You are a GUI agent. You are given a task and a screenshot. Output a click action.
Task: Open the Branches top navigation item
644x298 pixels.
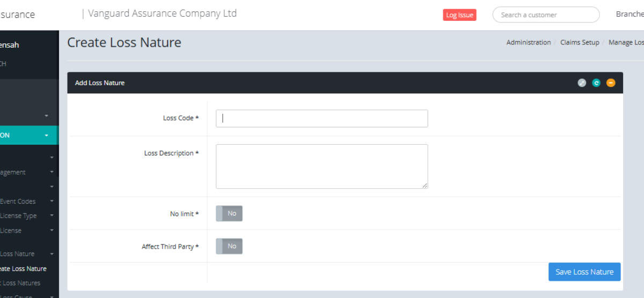point(630,14)
